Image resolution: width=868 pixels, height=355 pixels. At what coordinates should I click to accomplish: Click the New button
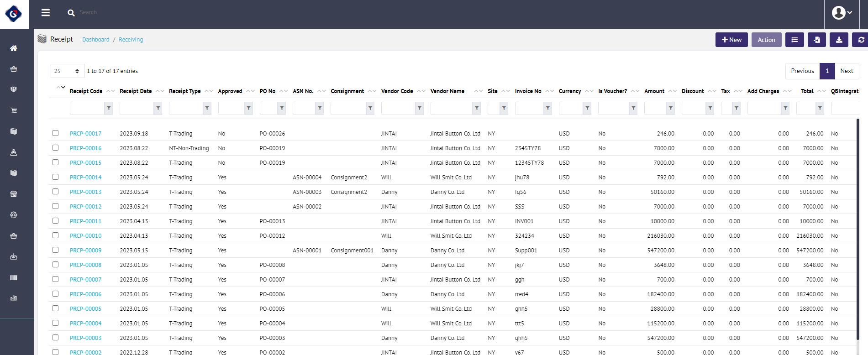click(731, 40)
